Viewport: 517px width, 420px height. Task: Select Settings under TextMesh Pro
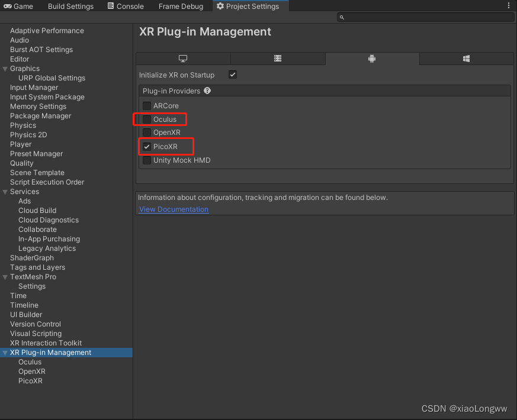pos(32,286)
